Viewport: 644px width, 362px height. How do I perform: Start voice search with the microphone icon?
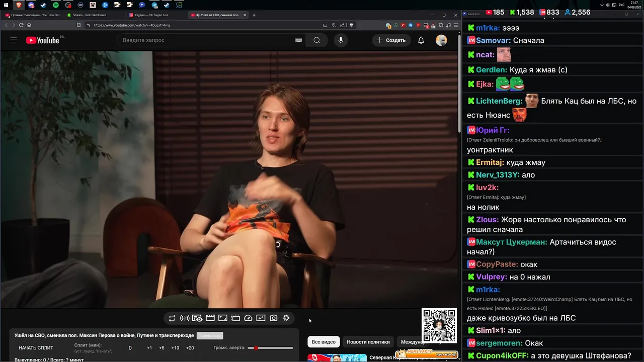pyautogui.click(x=341, y=40)
